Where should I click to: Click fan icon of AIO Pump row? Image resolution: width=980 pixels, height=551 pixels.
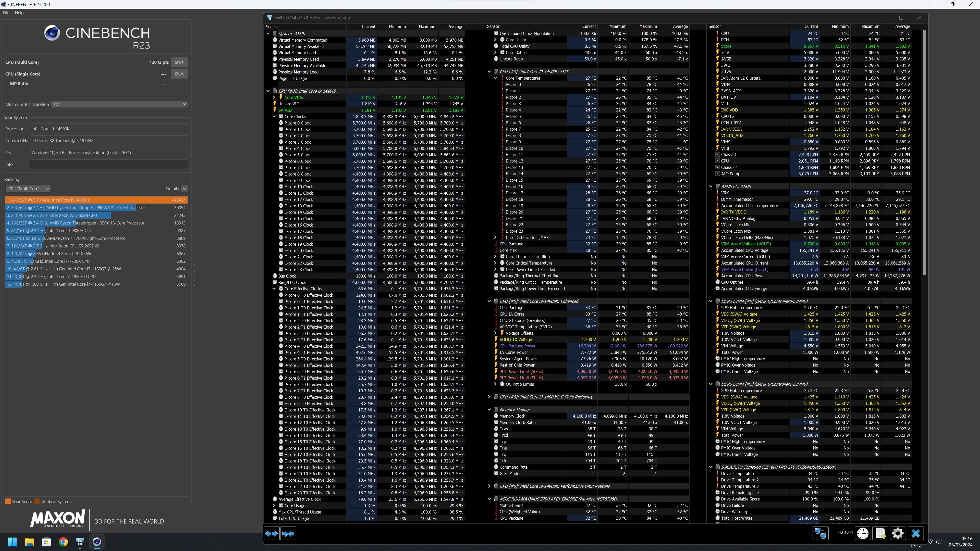tap(717, 174)
